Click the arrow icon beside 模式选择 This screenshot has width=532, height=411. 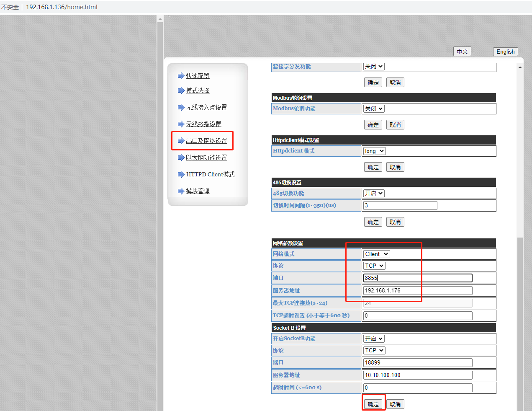[x=181, y=90]
